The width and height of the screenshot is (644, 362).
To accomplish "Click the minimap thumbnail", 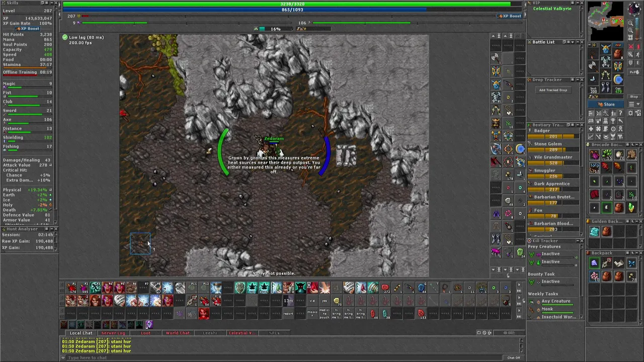I will click(x=607, y=21).
